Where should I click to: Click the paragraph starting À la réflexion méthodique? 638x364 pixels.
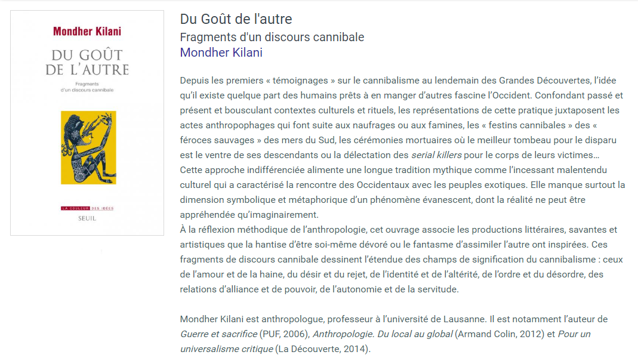pyautogui.click(x=399, y=260)
